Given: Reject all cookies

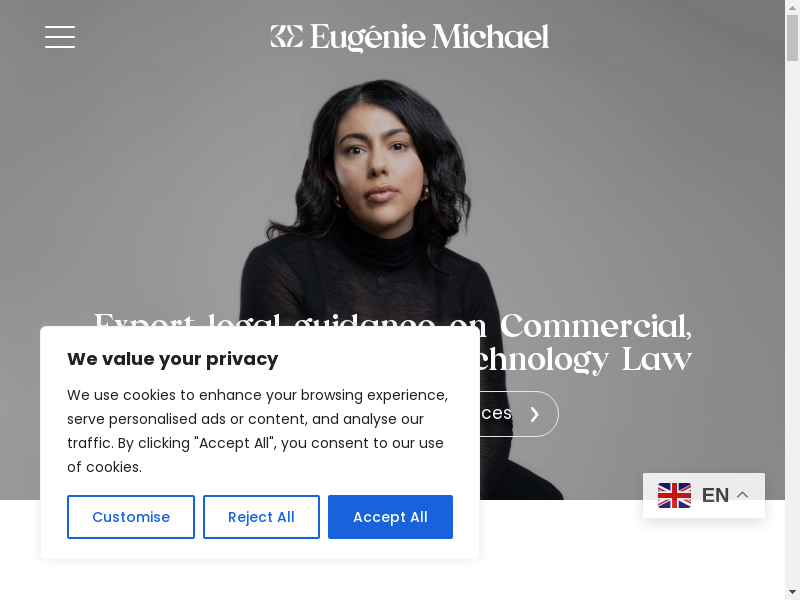Looking at the screenshot, I should (261, 517).
